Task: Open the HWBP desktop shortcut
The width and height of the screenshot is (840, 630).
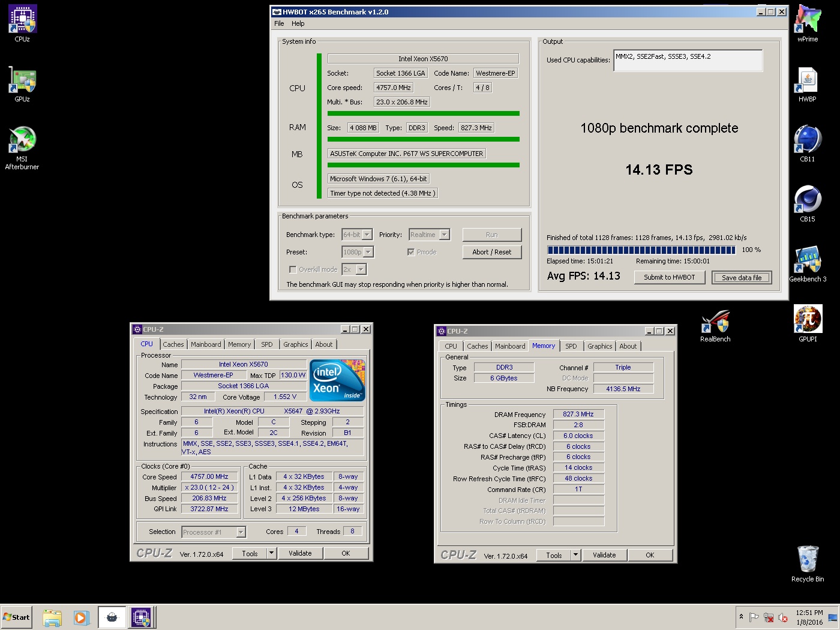Action: [808, 84]
